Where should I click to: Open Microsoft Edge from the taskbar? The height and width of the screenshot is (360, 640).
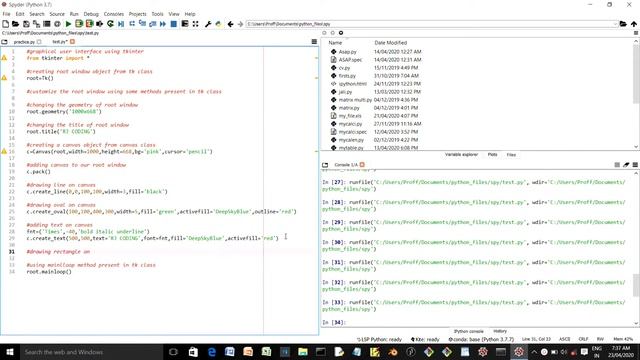(211, 352)
